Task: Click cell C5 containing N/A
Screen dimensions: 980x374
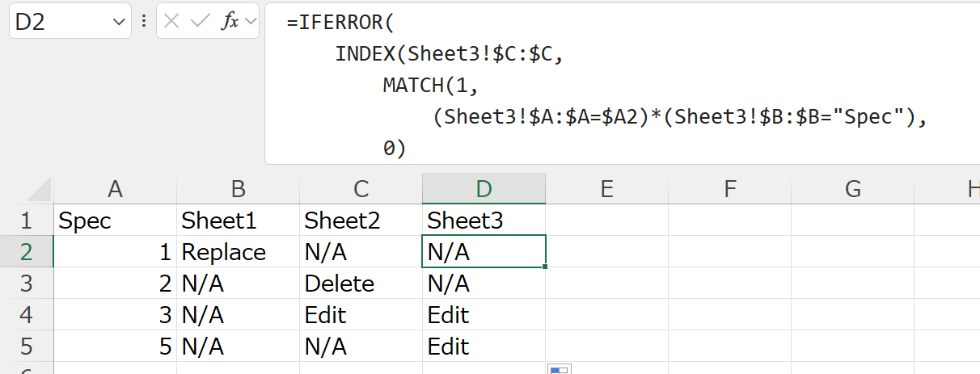Action: [361, 347]
